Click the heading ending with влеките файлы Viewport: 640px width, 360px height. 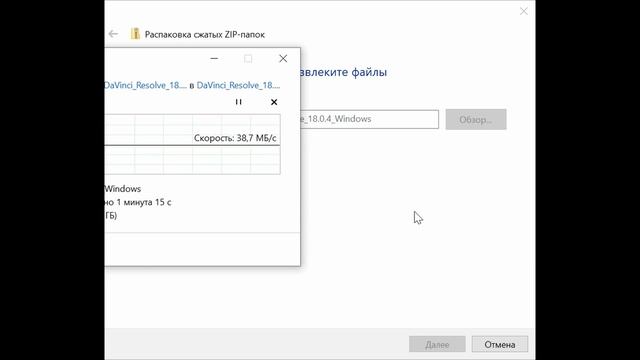click(x=343, y=72)
